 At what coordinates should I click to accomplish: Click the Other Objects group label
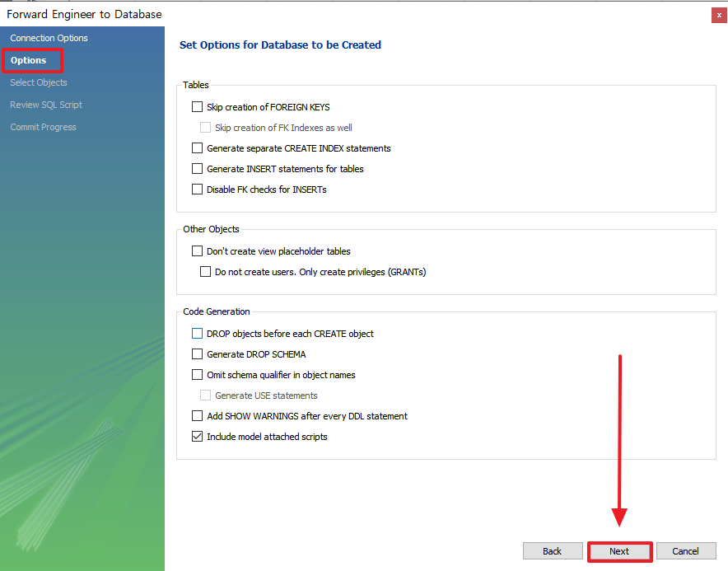(x=211, y=229)
